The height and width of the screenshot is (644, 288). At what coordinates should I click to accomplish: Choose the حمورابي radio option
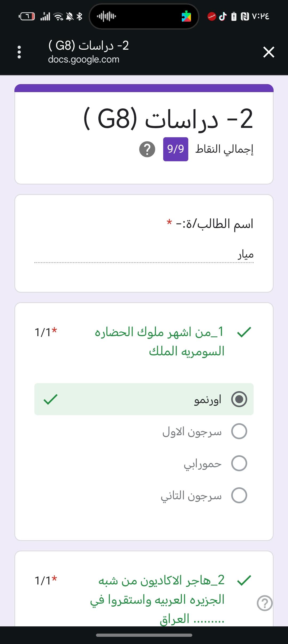[239, 463]
